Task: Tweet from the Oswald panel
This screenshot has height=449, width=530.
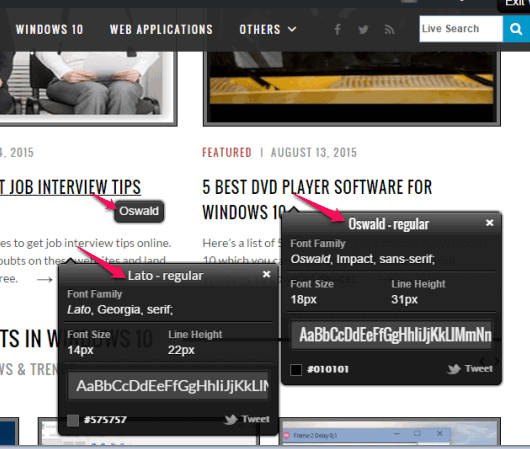Action: [x=470, y=369]
